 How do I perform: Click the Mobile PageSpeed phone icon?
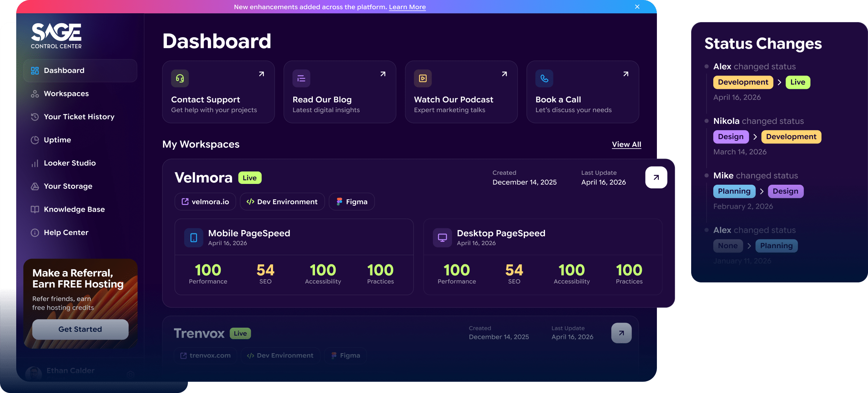click(193, 238)
